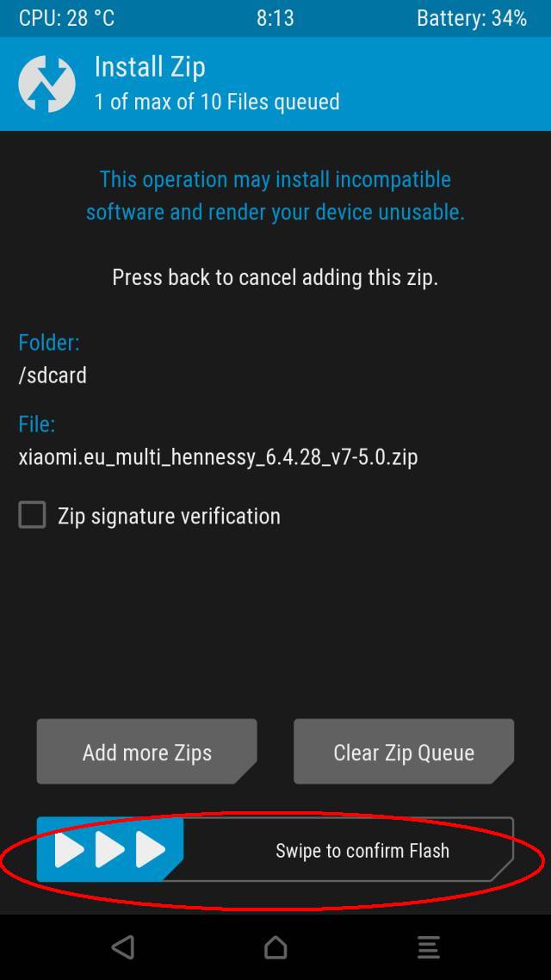Click the Battery percentage status indicator
This screenshot has height=980, width=551.
point(472,18)
